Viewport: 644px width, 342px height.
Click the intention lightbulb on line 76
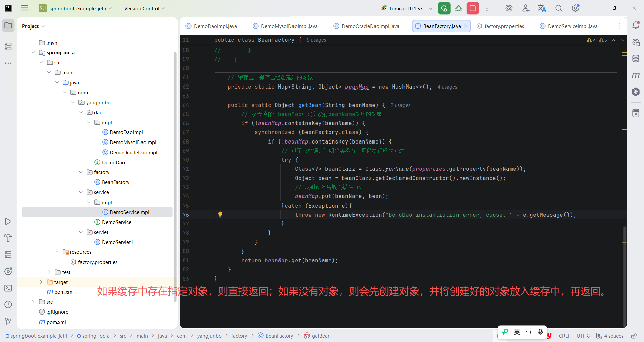click(220, 215)
